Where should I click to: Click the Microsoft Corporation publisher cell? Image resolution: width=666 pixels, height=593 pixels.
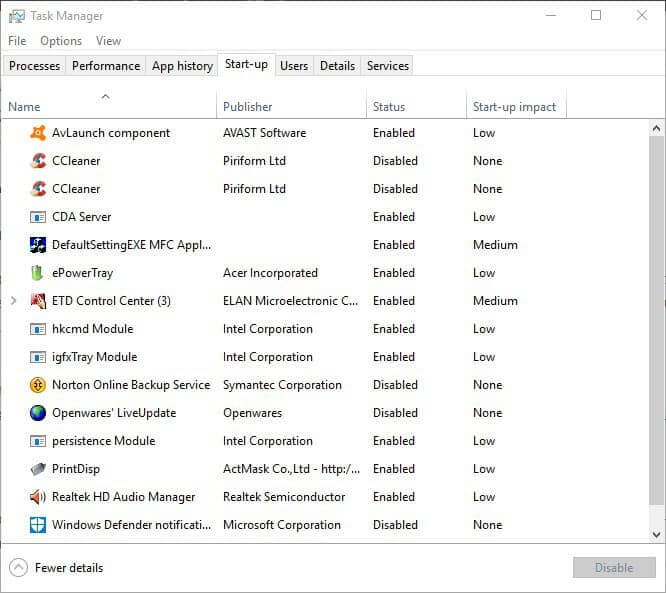coord(282,525)
